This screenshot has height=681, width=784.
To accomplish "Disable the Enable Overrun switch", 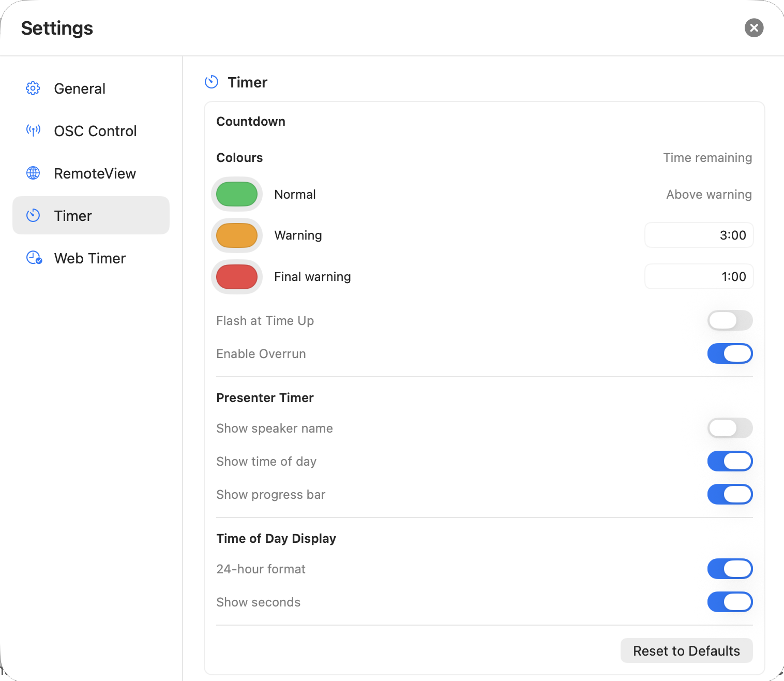I will [730, 354].
